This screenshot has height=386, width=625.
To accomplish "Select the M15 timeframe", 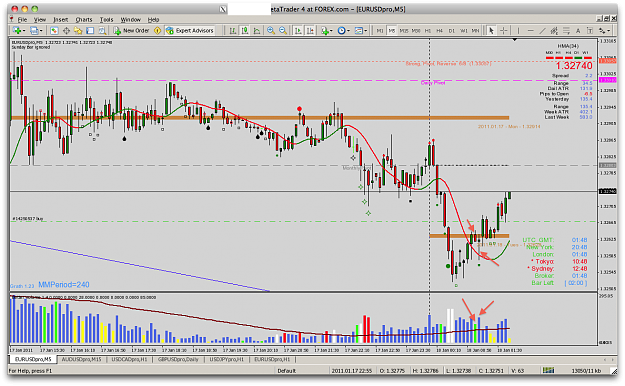I will coord(404,31).
